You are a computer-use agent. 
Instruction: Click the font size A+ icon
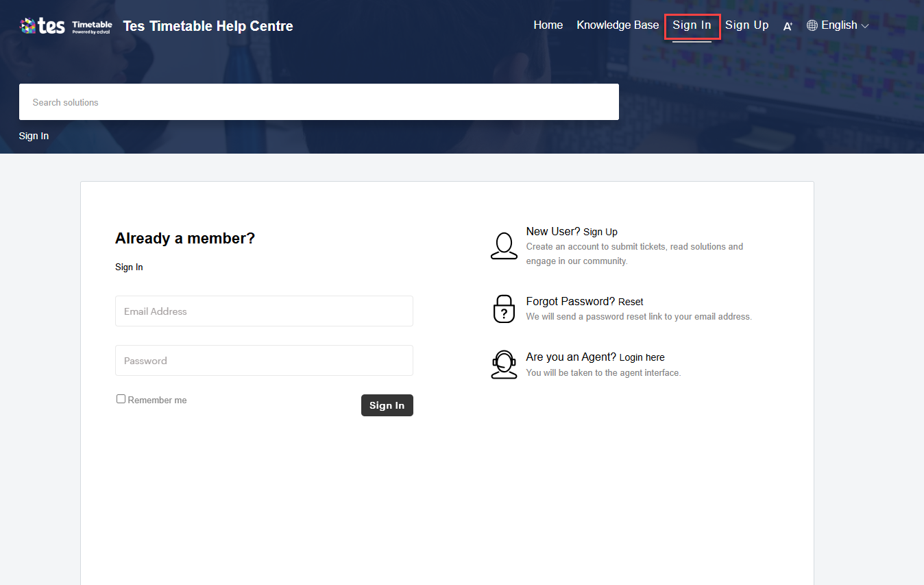point(788,26)
